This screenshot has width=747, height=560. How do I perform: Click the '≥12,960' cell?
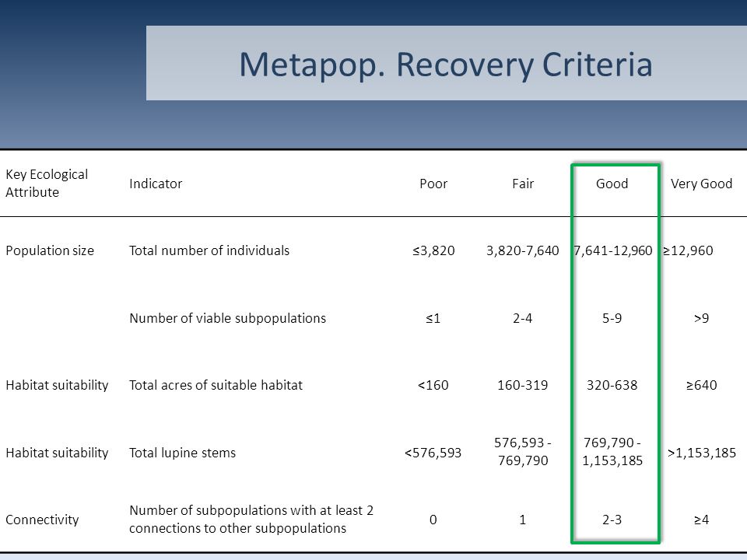click(688, 250)
